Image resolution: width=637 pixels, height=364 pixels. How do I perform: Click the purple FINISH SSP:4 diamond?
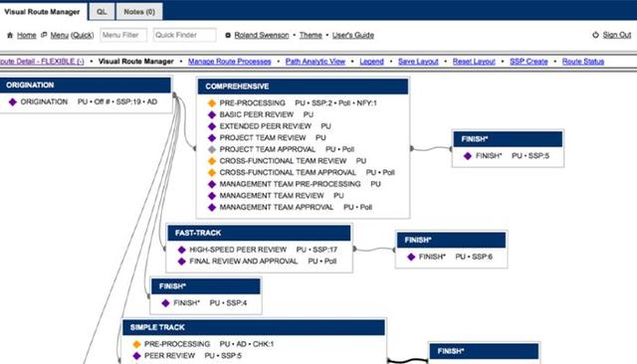coord(165,303)
